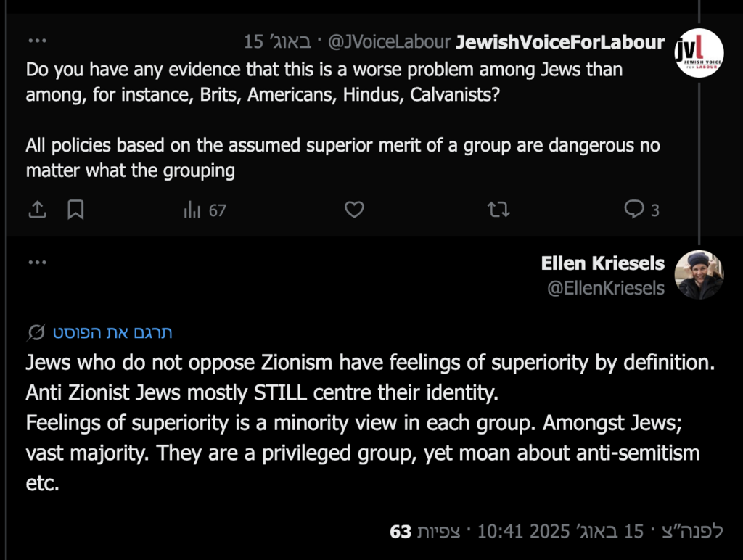
Task: Open view analytics showing 67 views
Action: coord(205,210)
